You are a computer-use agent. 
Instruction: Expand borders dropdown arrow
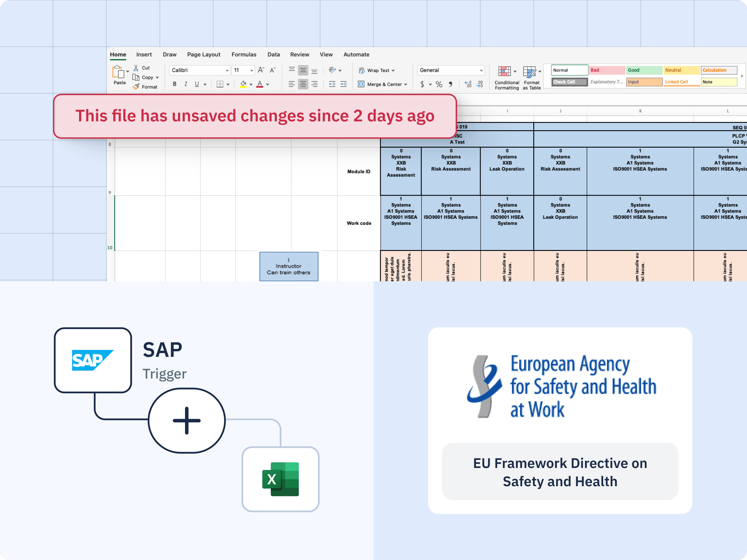coord(228,85)
